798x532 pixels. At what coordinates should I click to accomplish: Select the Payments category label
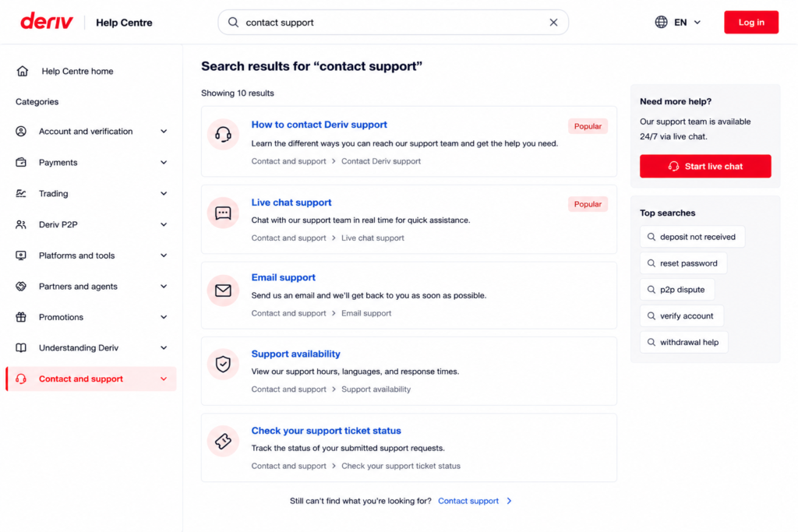[x=58, y=162]
